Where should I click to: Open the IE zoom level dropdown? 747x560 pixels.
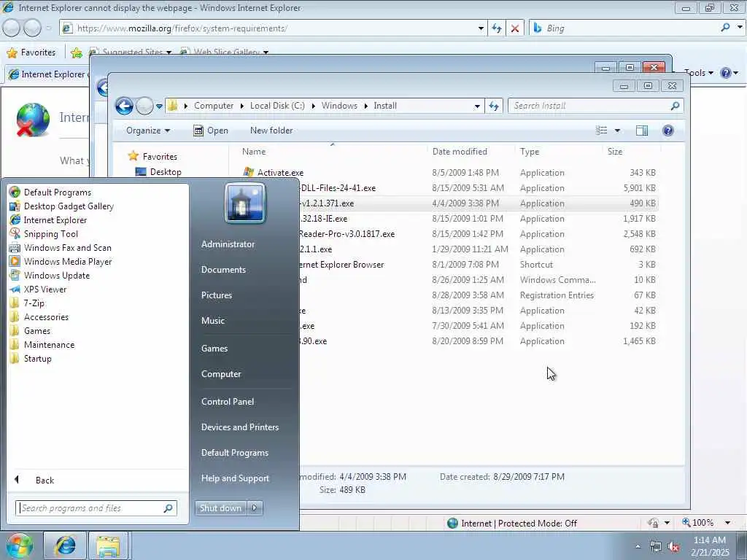click(727, 523)
